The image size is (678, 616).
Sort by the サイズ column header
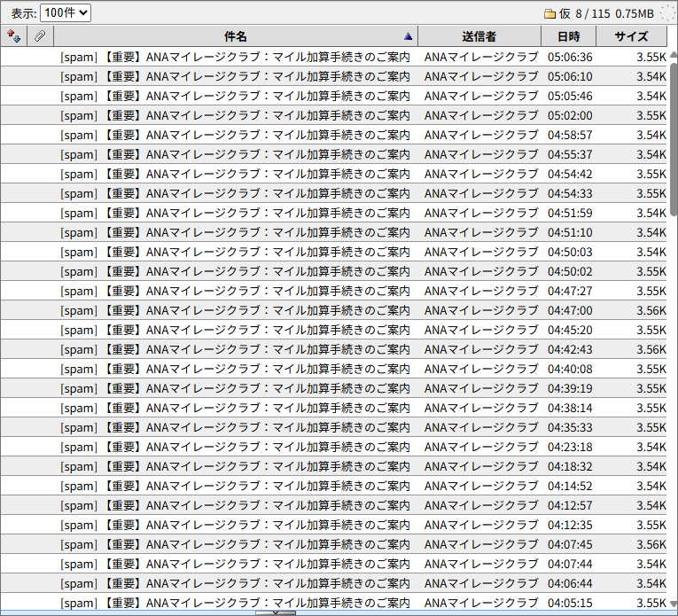pos(631,36)
